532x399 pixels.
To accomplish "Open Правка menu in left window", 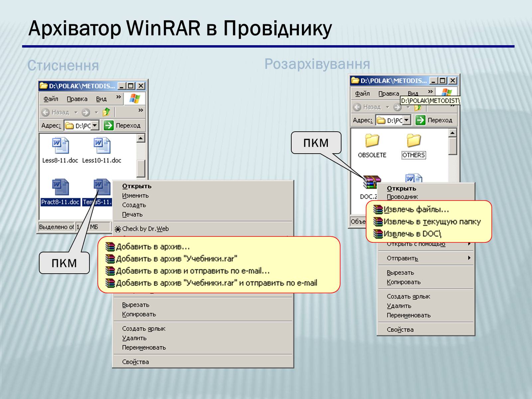I will pos(77,99).
